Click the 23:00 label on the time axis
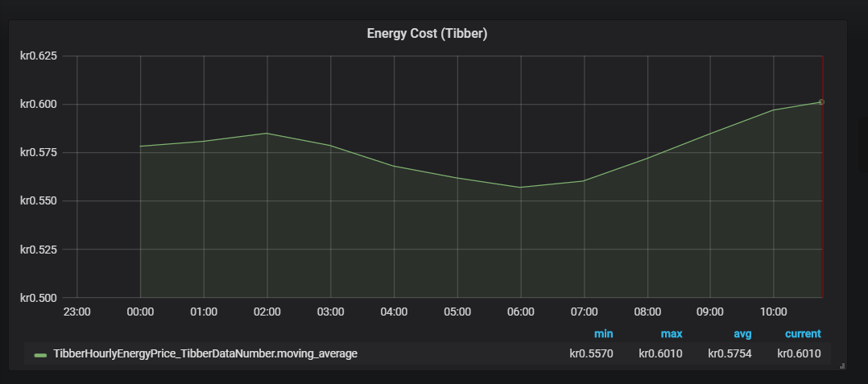 (x=76, y=312)
